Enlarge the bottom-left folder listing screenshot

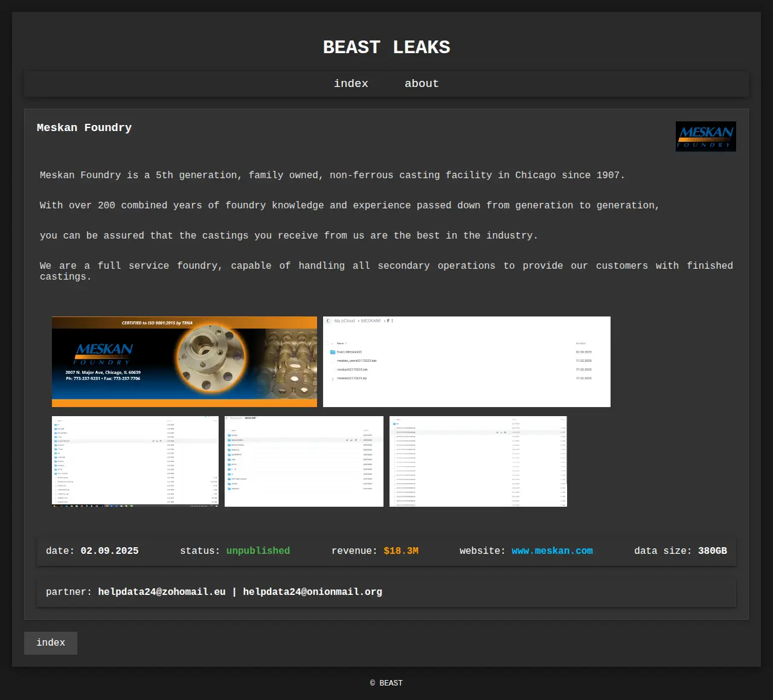pyautogui.click(x=135, y=461)
